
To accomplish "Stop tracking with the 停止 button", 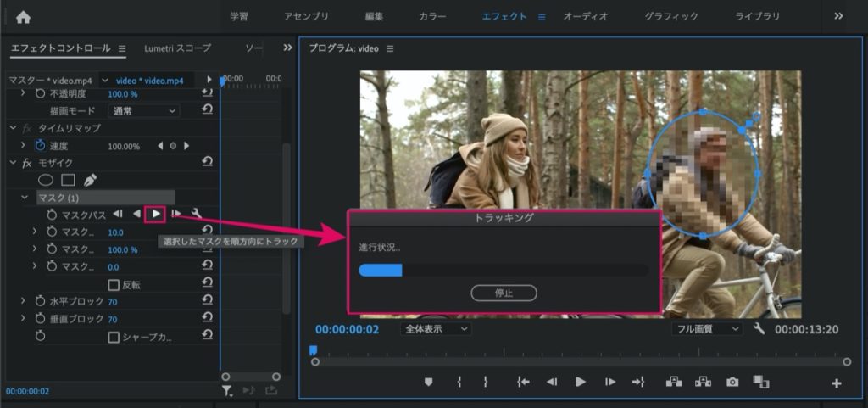I will 504,293.
